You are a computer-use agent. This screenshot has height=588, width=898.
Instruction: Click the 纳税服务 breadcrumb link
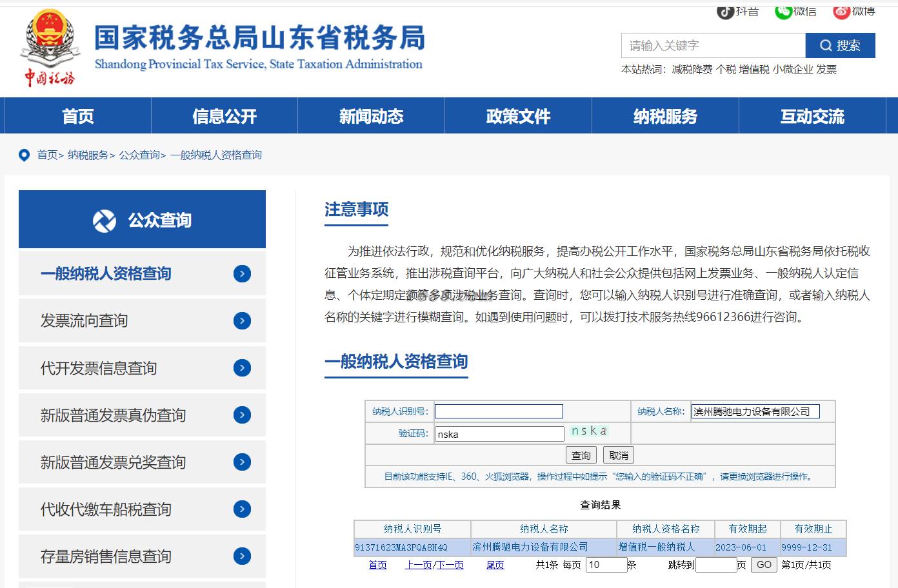88,155
